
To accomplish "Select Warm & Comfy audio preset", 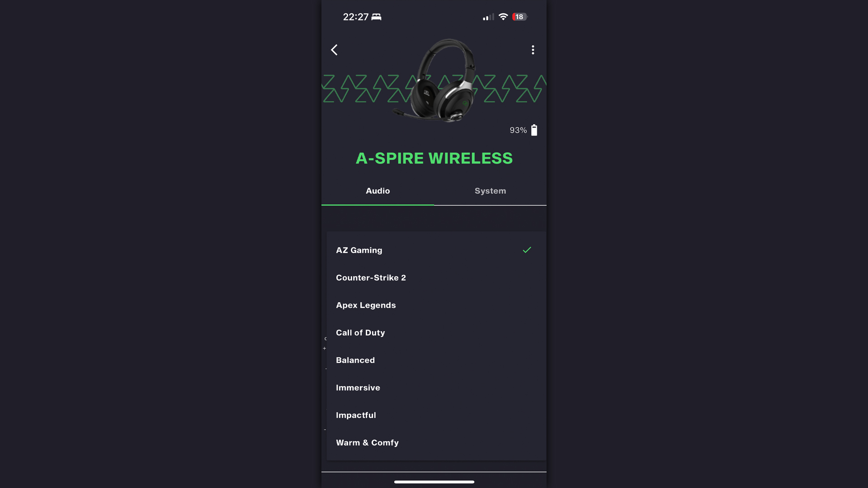I will (367, 442).
